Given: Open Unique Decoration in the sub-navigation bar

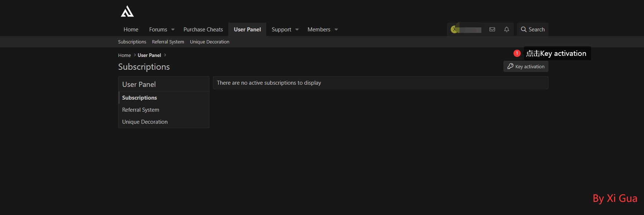Looking at the screenshot, I should point(209,42).
